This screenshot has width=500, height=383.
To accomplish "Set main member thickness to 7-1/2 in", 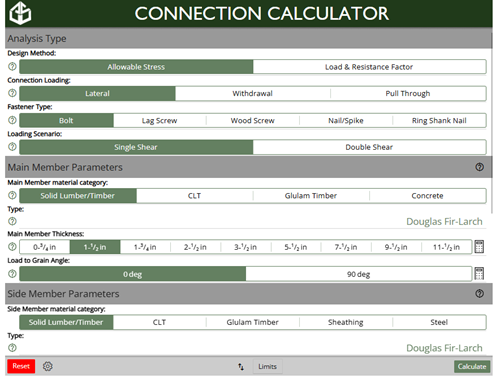I will click(x=346, y=247).
